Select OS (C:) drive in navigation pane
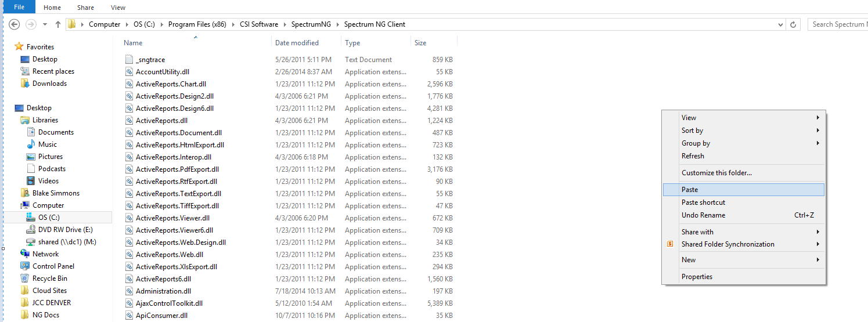 [57, 218]
